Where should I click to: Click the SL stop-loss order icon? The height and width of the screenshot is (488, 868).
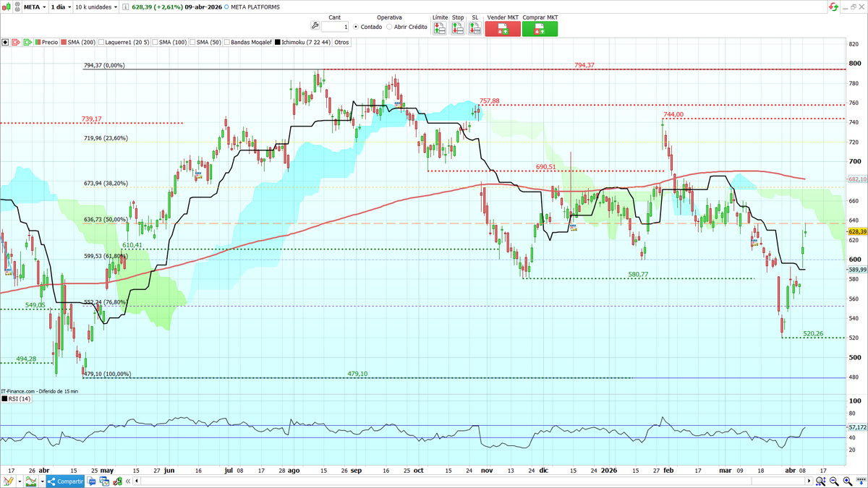click(x=475, y=28)
